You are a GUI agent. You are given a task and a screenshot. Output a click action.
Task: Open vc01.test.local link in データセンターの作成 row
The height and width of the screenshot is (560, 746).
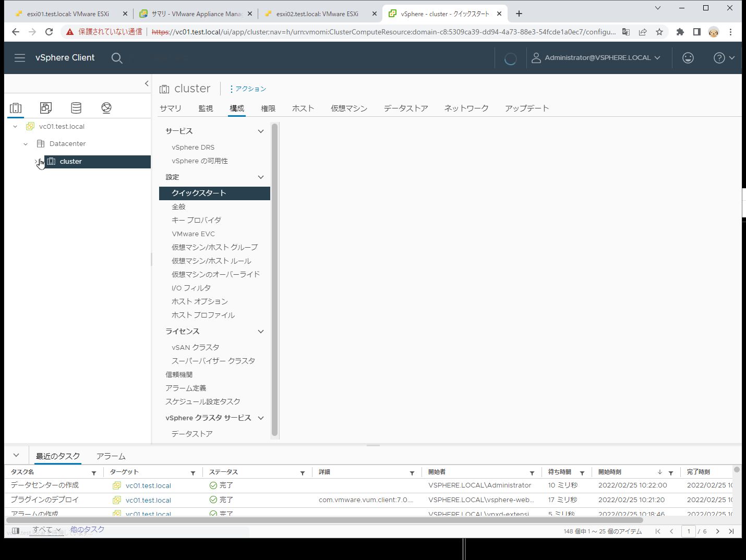pos(148,486)
